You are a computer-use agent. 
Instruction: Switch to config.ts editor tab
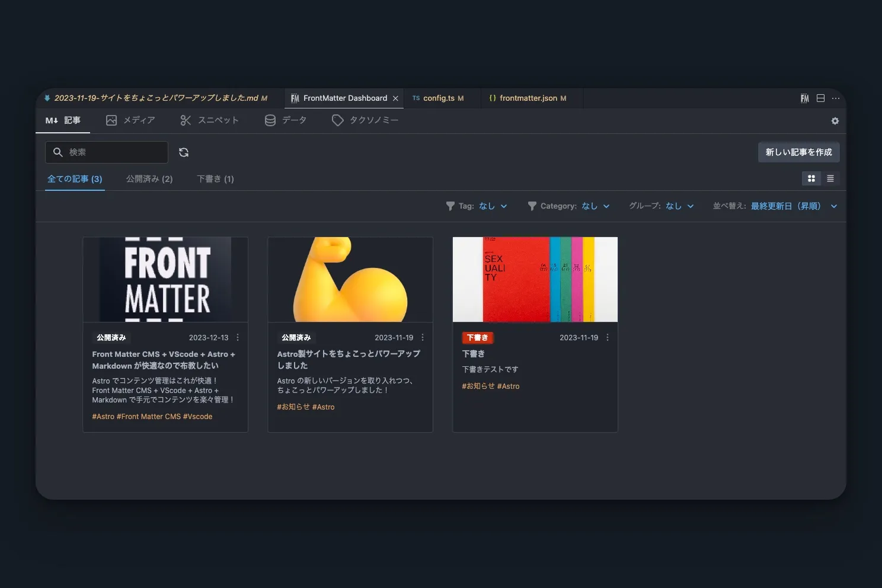tap(443, 98)
